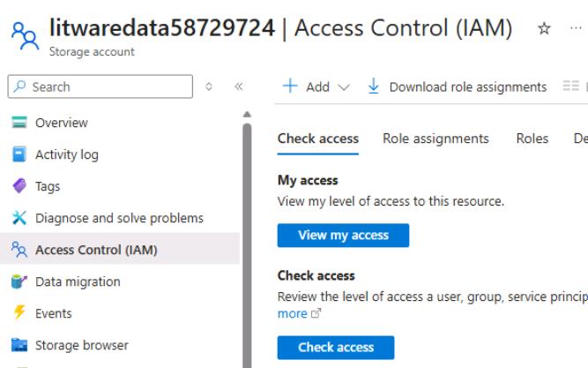Click the sidebar vertical scrollbar thumb
Image resolution: width=588 pixels, height=368 pixels.
pyautogui.click(x=247, y=244)
